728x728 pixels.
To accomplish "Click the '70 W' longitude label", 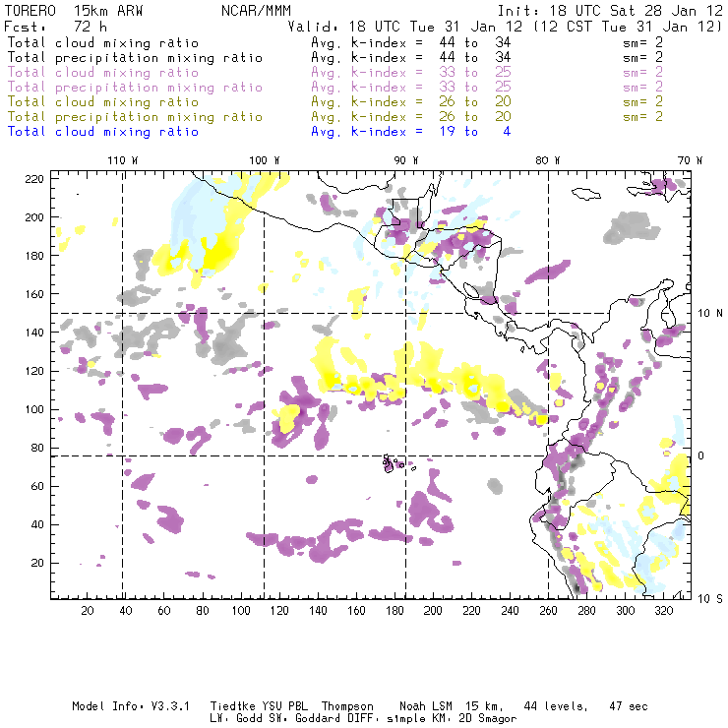I will coord(690,160).
